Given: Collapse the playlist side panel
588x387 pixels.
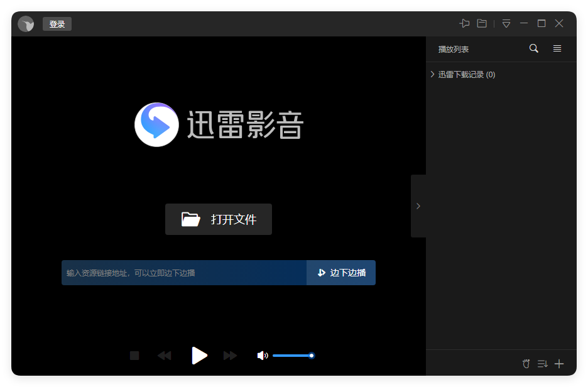Looking at the screenshot, I should (418, 205).
